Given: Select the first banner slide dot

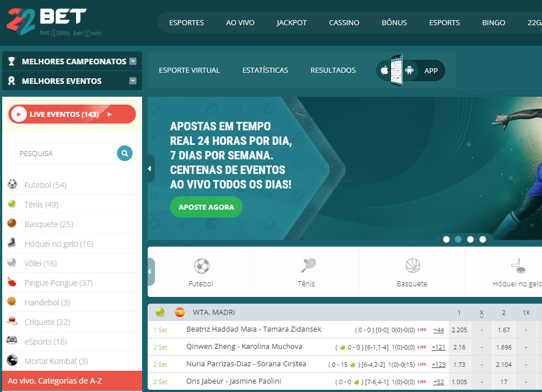Looking at the screenshot, I should click(x=446, y=239).
